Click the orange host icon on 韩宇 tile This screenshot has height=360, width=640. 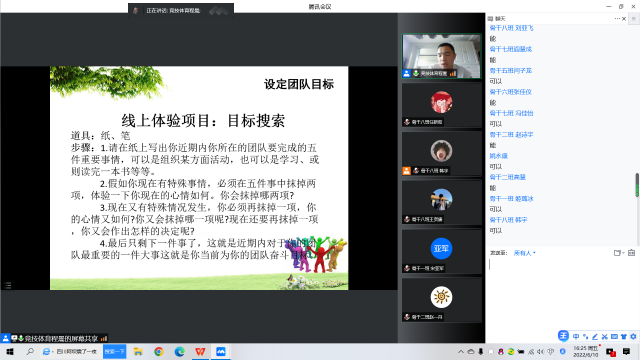click(407, 171)
